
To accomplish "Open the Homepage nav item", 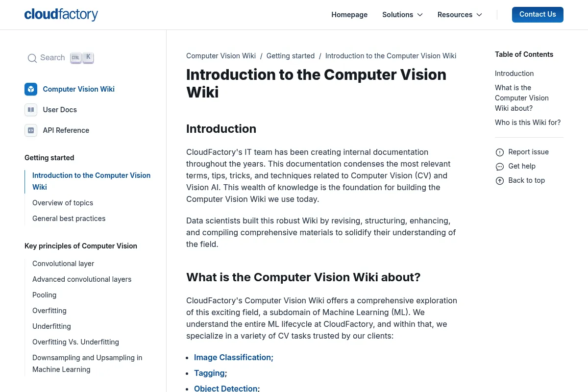I will point(349,15).
